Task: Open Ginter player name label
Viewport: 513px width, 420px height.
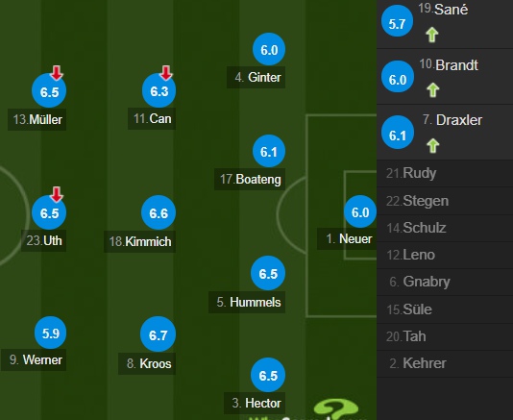Action: coord(256,78)
